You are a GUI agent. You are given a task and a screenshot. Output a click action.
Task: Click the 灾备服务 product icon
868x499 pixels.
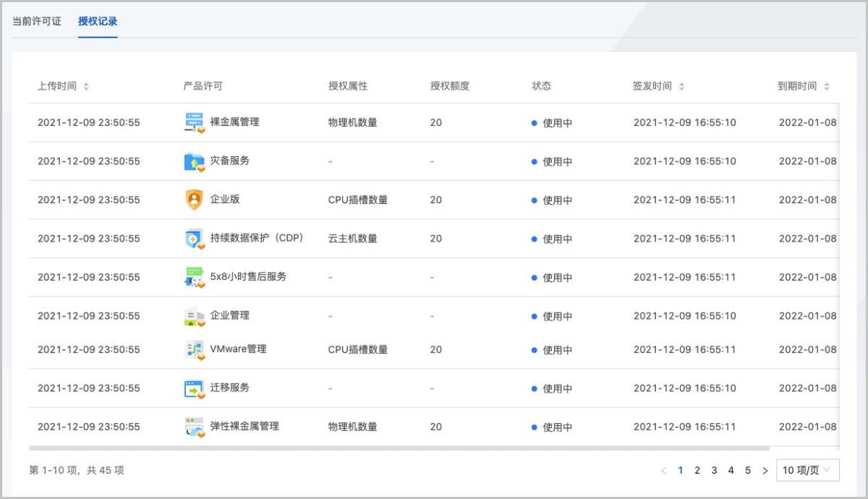pos(193,161)
